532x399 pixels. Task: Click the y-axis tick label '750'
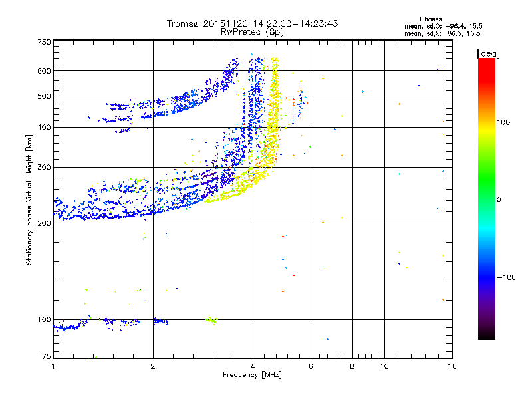coord(44,42)
